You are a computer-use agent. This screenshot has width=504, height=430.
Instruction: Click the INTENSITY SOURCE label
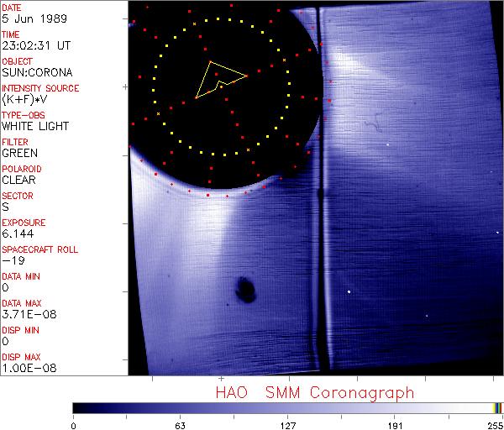click(x=40, y=88)
